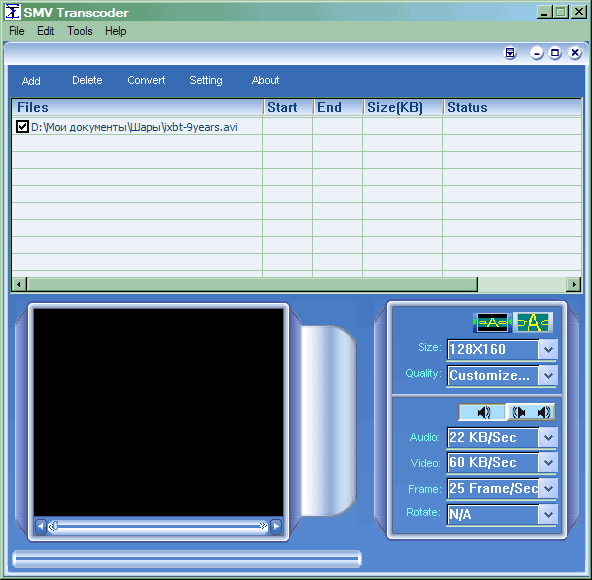
Task: Click the SMV Transcoder title bar icon
Action: (x=12, y=12)
